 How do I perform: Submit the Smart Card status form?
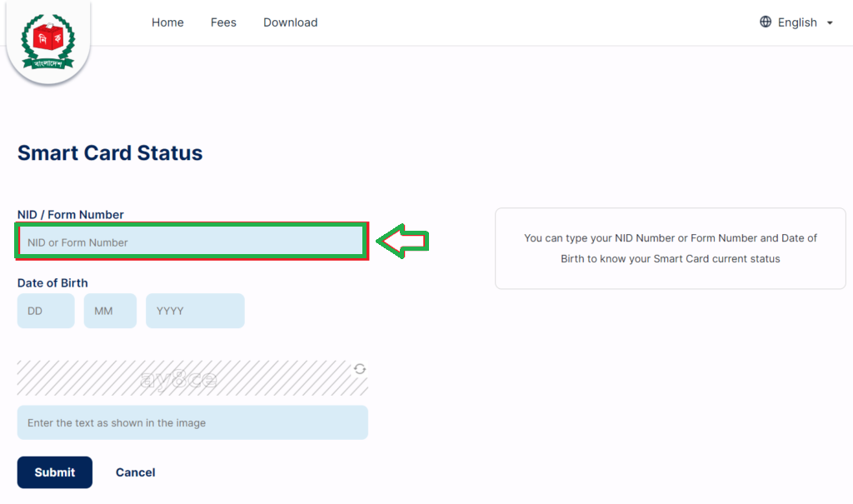[x=54, y=472]
